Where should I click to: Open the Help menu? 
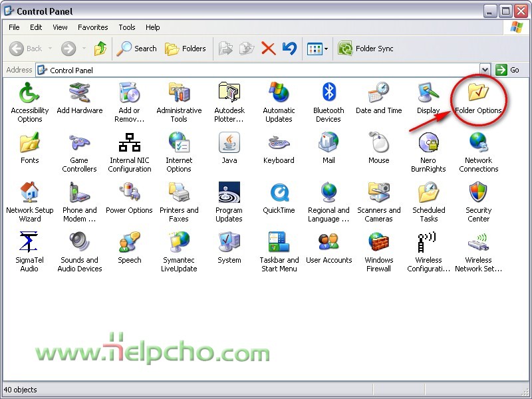(x=153, y=27)
